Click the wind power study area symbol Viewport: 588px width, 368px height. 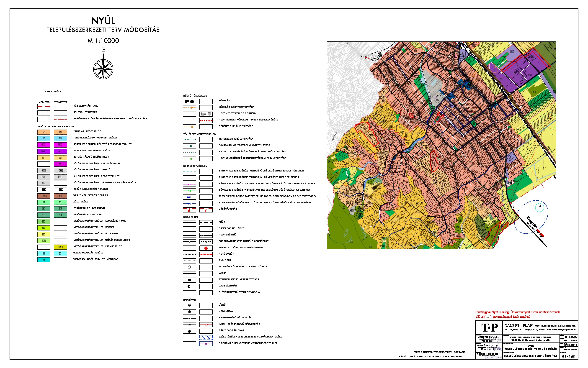(206, 337)
